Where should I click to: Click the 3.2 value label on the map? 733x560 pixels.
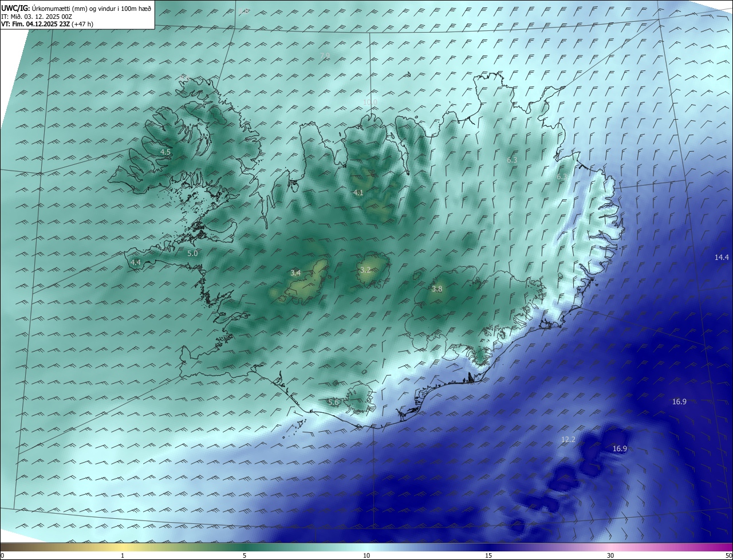click(365, 270)
